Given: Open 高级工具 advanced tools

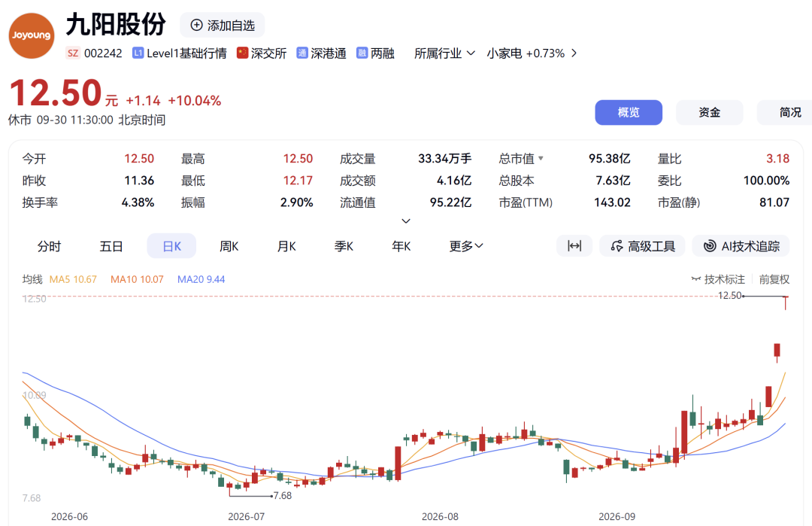Looking at the screenshot, I should [x=642, y=245].
